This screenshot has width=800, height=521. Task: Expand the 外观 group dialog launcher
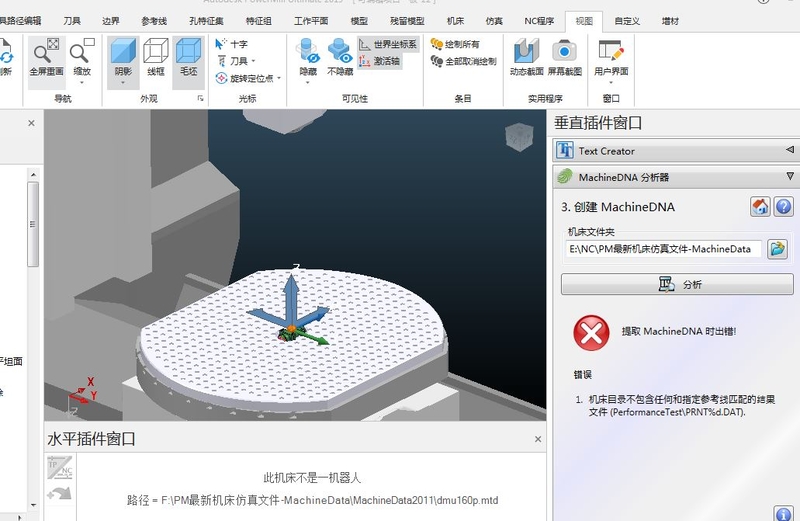pos(201,98)
